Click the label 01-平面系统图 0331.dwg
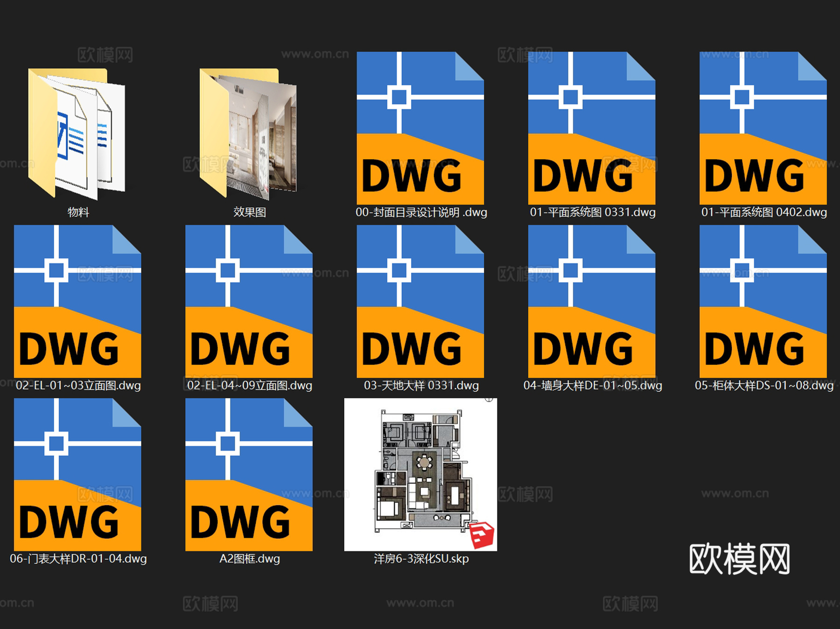Screen dimensions: 840x629 point(593,212)
